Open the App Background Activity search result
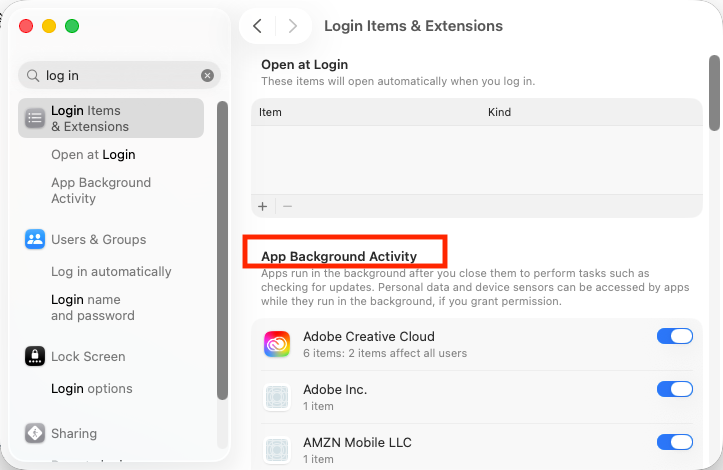The height and width of the screenshot is (470, 723). pyautogui.click(x=101, y=190)
